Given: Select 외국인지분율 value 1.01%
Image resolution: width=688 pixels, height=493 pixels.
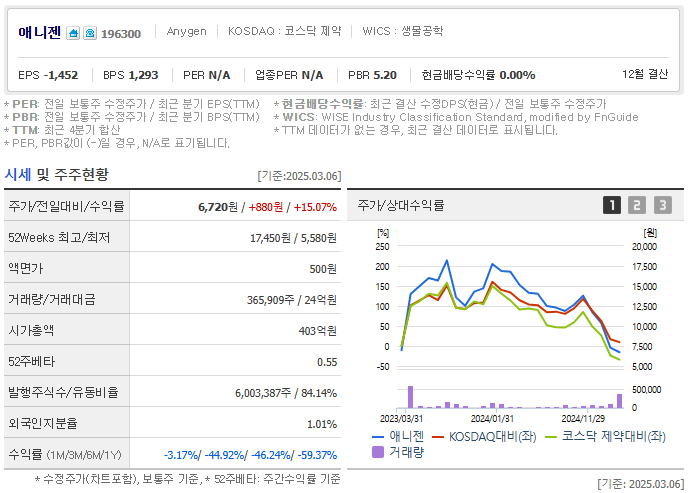Looking at the screenshot, I should click(x=322, y=424).
